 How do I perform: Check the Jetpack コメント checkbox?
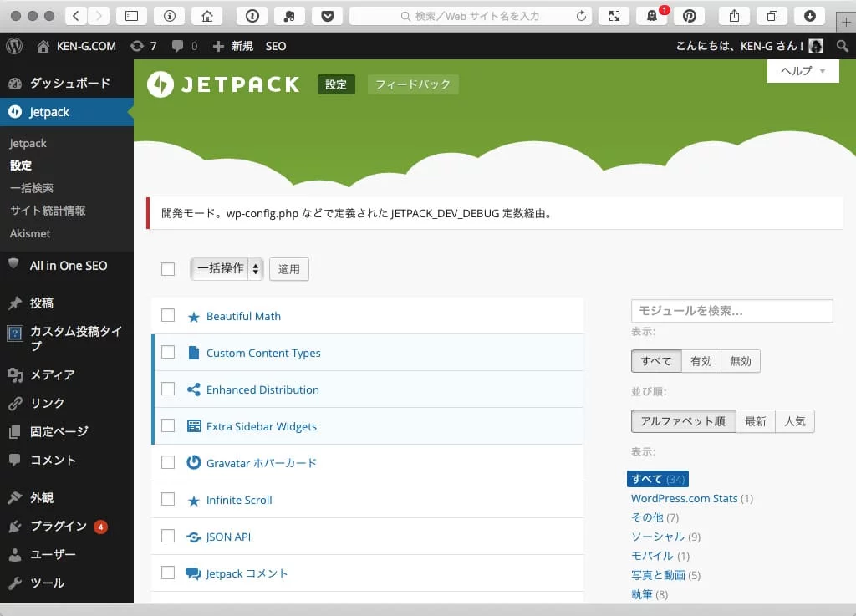(x=168, y=573)
